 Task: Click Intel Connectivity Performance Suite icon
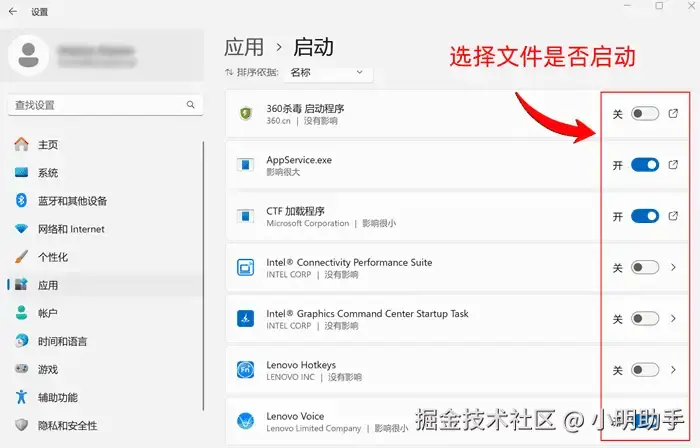pos(246,267)
